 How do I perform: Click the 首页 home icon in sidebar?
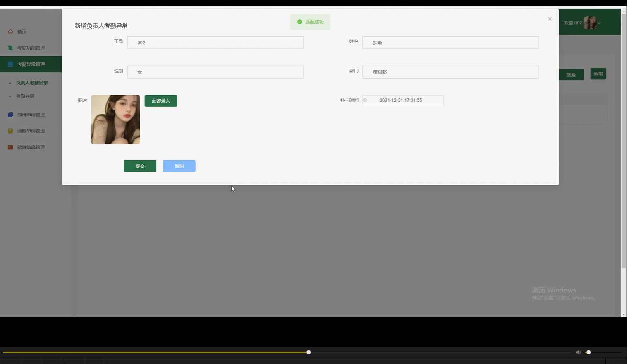click(x=10, y=31)
